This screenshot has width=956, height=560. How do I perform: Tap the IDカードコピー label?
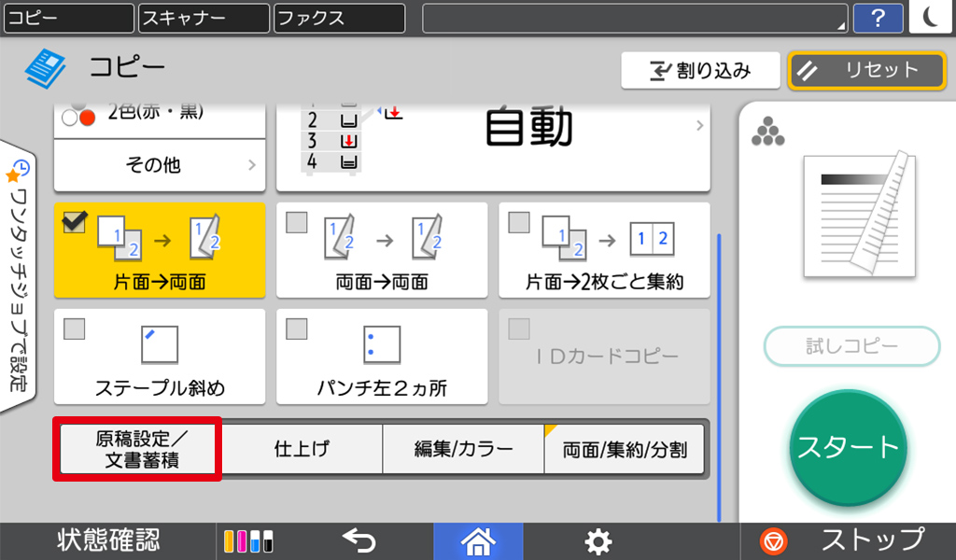pos(607,357)
